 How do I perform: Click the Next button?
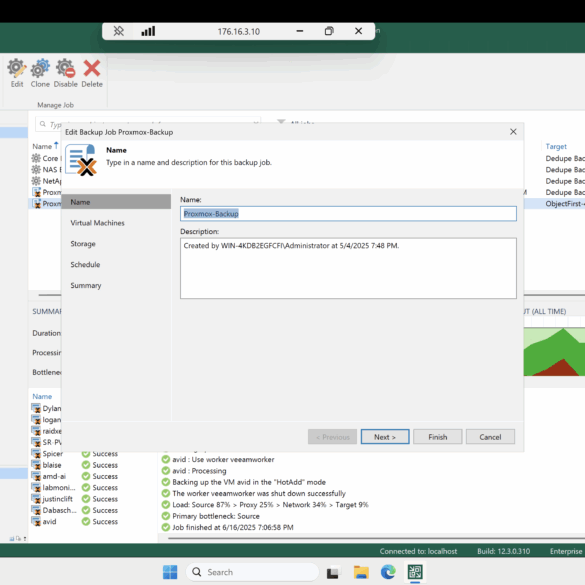pyautogui.click(x=385, y=437)
